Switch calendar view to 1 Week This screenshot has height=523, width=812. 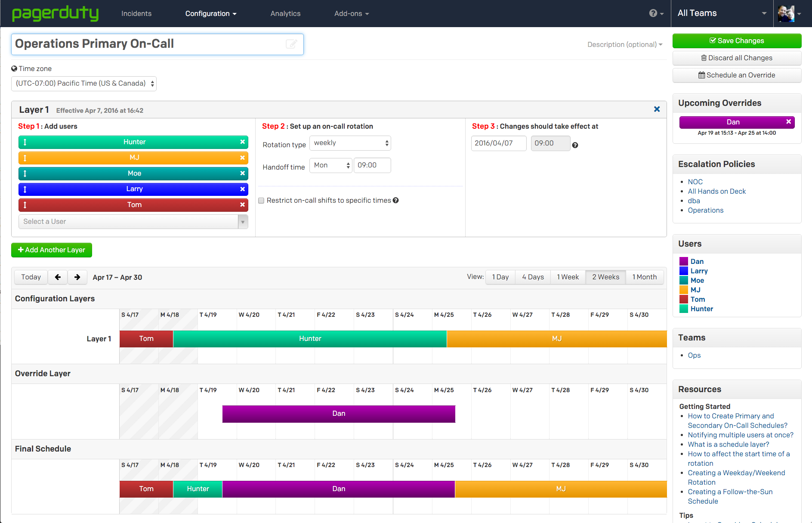click(x=568, y=277)
